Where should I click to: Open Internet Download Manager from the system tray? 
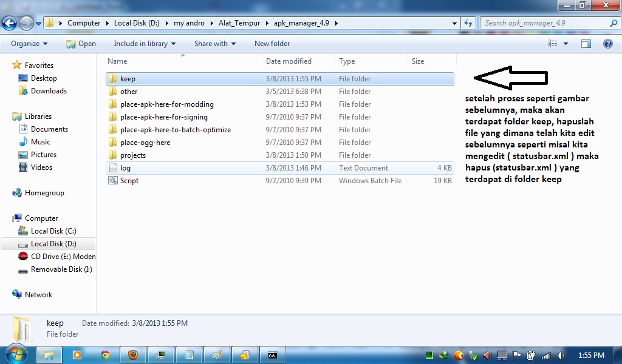coord(443,355)
